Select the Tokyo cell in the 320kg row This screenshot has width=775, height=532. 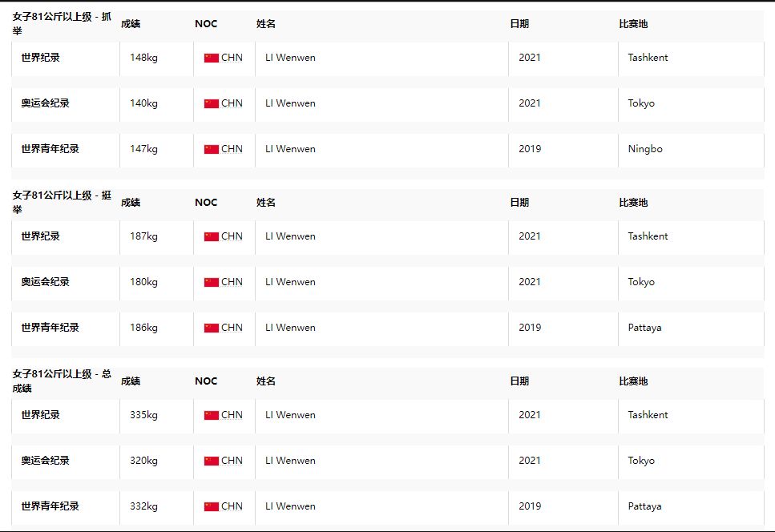[x=641, y=461]
